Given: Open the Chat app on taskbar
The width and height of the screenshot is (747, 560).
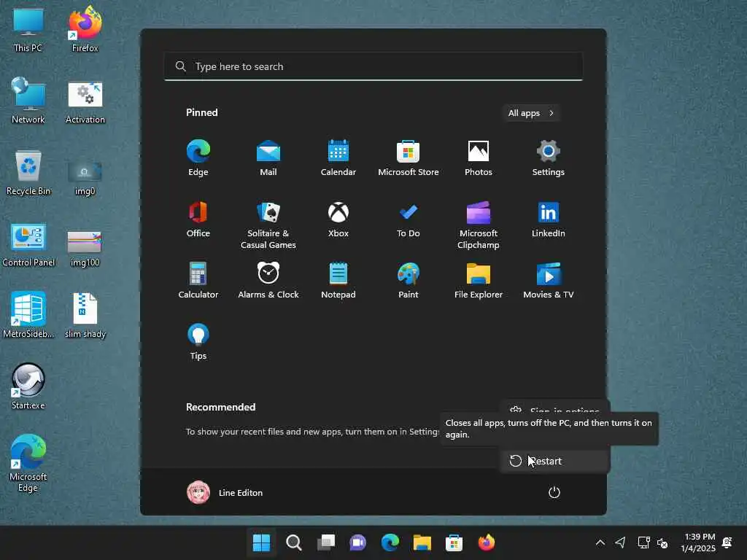Looking at the screenshot, I should click(357, 542).
